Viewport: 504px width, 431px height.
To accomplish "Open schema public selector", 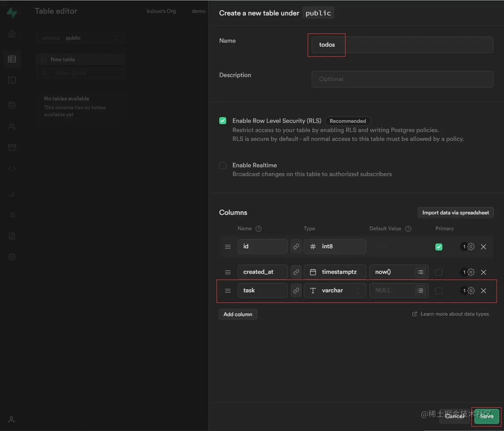I will (80, 38).
